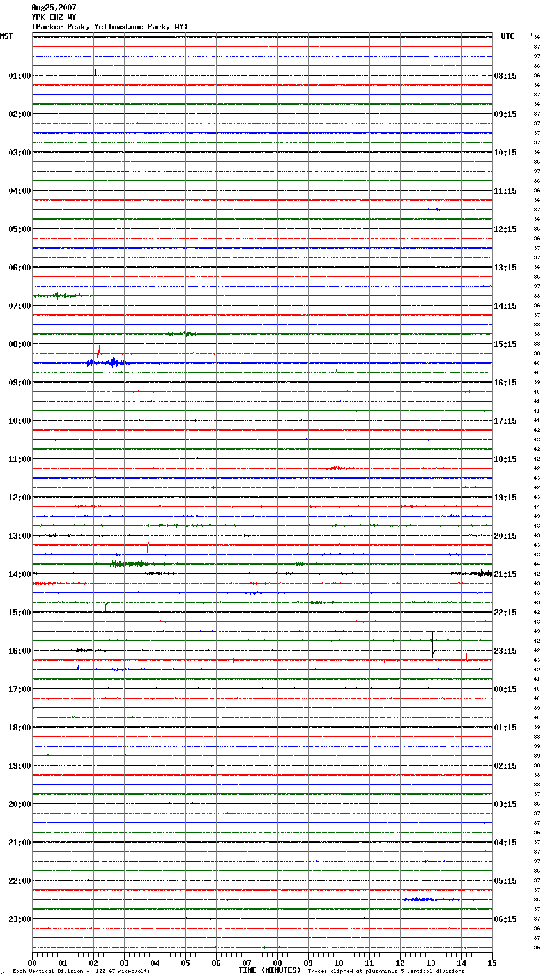The width and height of the screenshot is (543, 980).
Task: Click minute 05 on the bottom axis
Action: (185, 963)
